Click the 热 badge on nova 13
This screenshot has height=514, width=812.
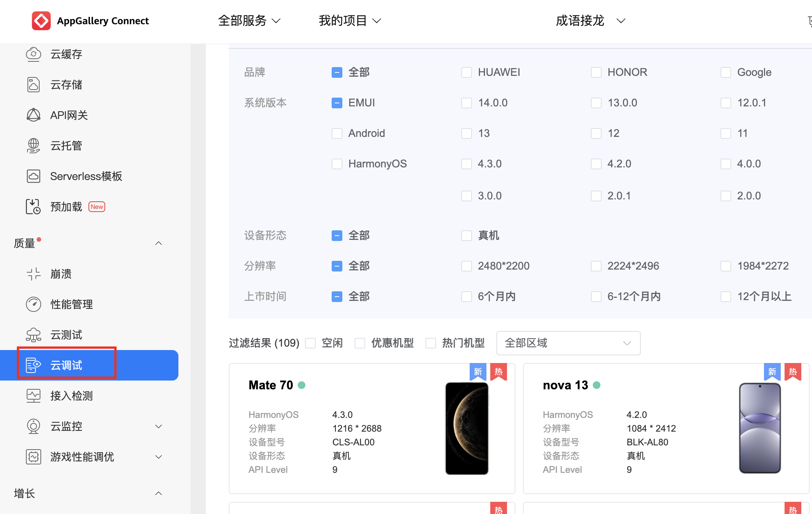[x=793, y=372]
